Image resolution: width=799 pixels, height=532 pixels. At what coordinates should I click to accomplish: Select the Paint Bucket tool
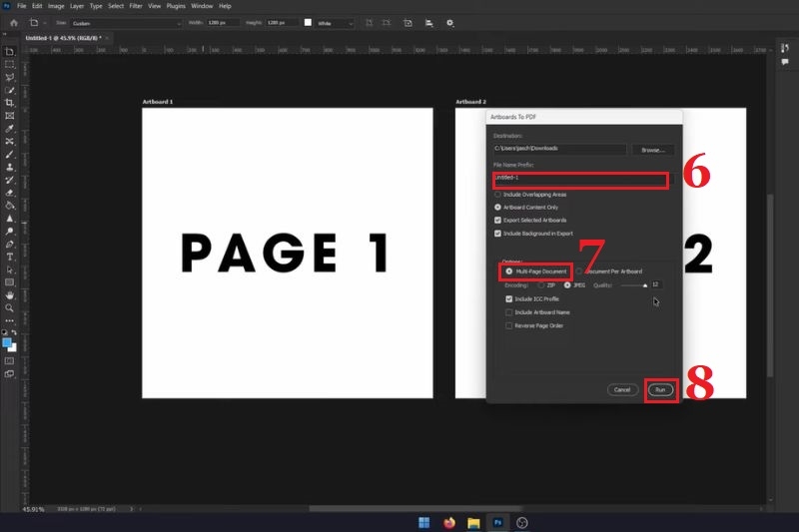(x=9, y=206)
